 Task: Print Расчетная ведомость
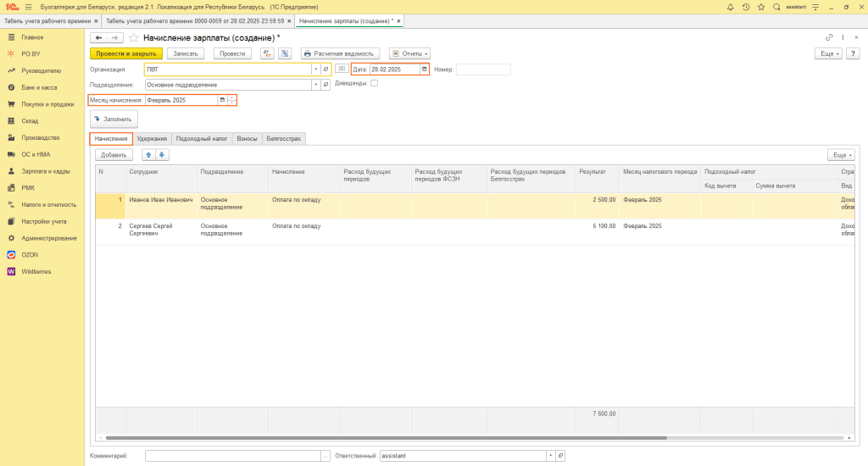click(340, 53)
